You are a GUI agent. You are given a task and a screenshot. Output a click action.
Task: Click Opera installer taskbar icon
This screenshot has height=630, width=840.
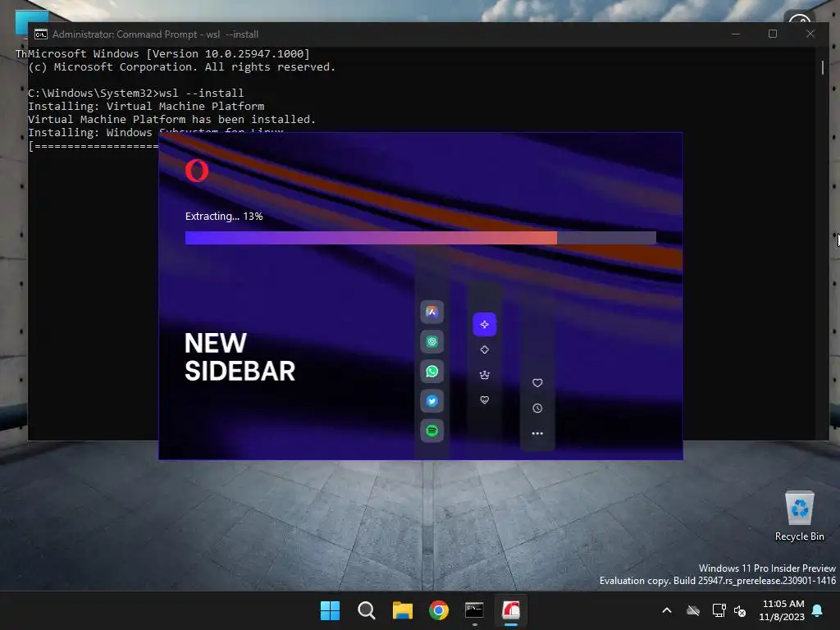coord(511,610)
